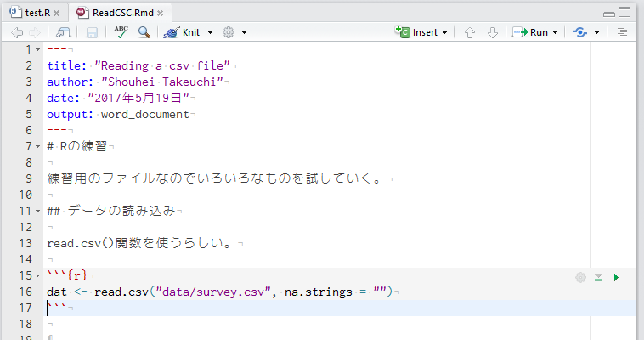Click the spell check (ABC) icon

pyautogui.click(x=121, y=32)
